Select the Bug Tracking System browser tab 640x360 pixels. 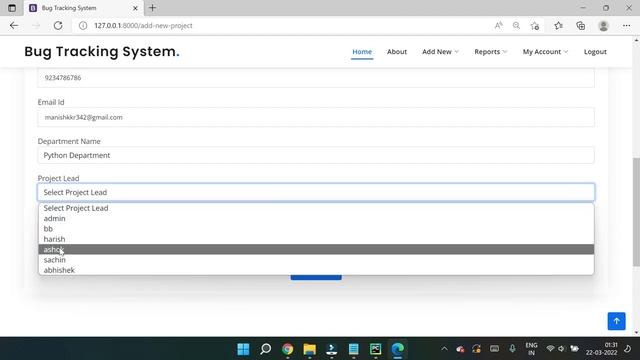click(83, 8)
